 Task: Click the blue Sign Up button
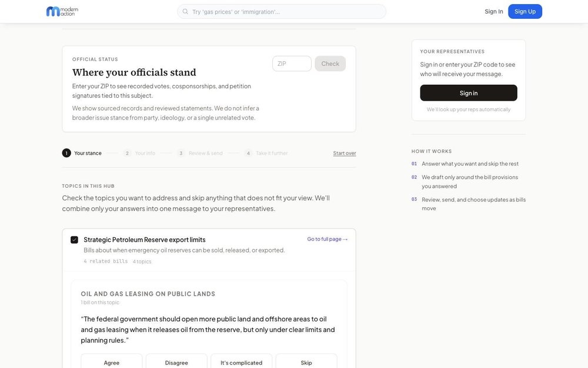(x=525, y=11)
